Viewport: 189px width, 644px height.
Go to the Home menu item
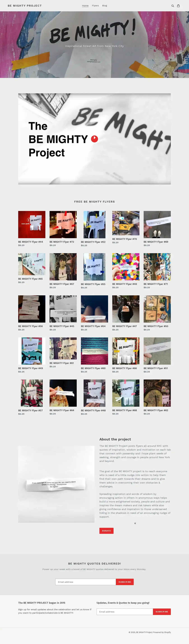pyautogui.click(x=85, y=5)
